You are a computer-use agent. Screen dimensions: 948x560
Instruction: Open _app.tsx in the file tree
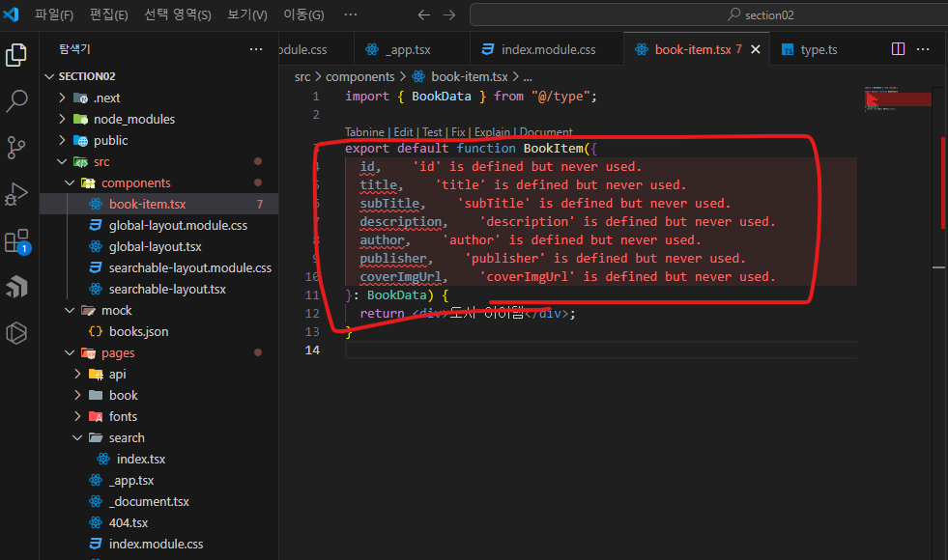pyautogui.click(x=159, y=480)
